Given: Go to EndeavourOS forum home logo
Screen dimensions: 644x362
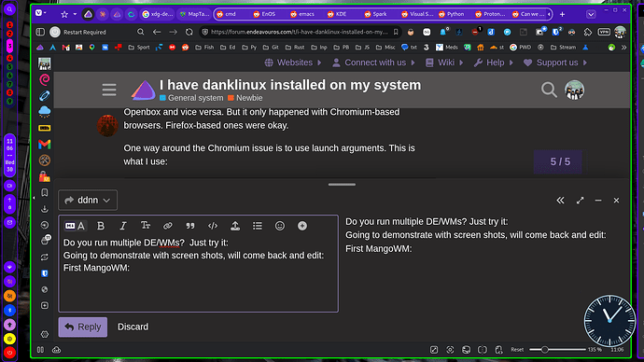Looking at the screenshot, I should point(143,90).
